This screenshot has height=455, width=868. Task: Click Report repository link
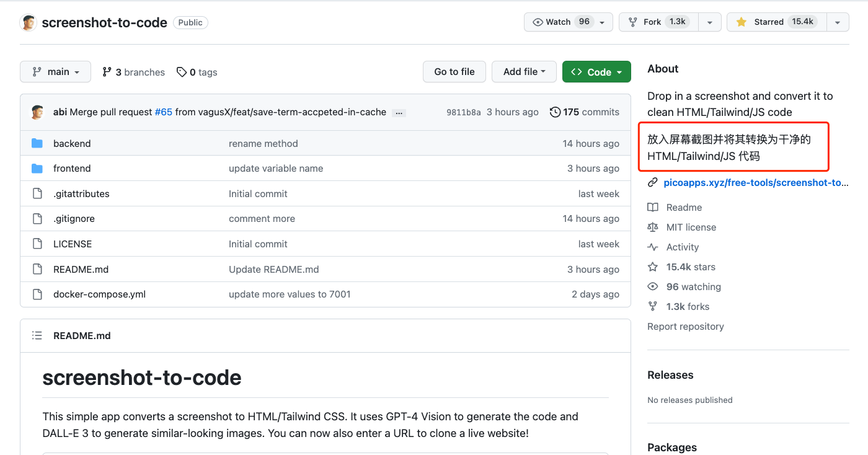[686, 326]
